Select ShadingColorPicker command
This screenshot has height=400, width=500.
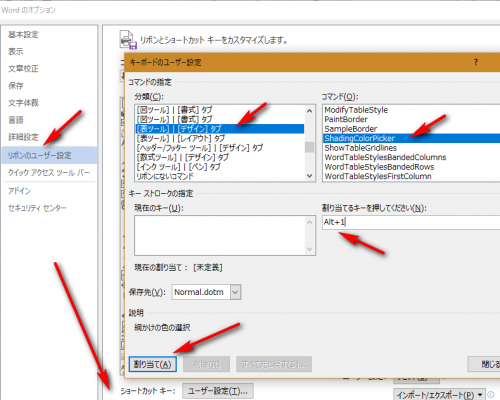point(411,138)
